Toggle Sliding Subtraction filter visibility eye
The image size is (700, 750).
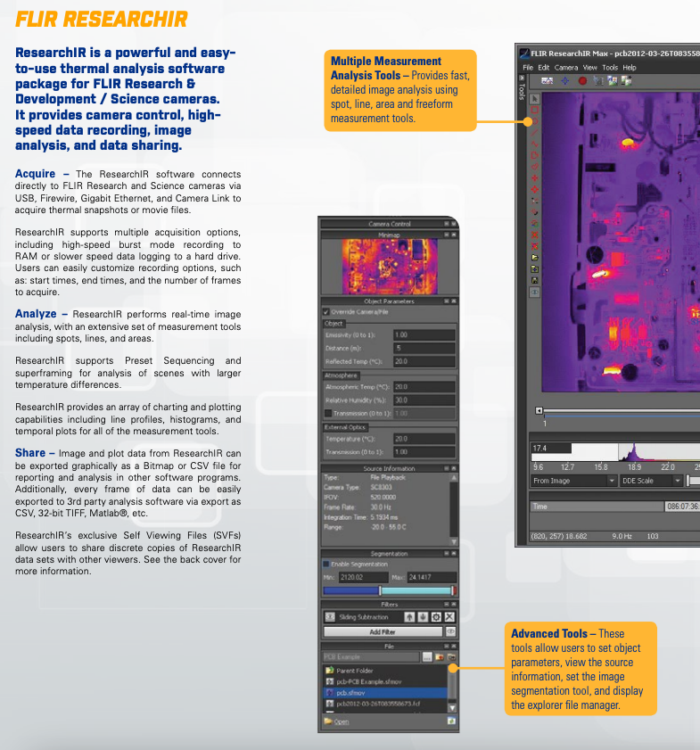tap(330, 617)
